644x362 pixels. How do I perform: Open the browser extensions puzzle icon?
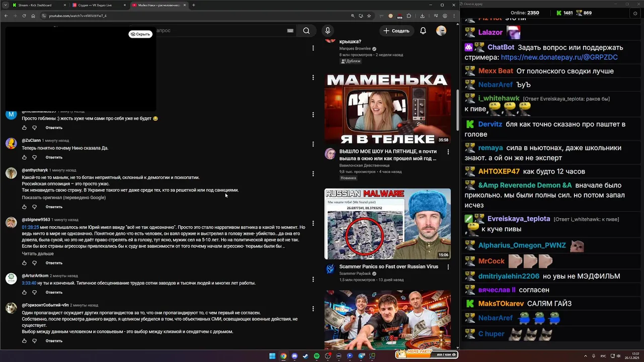coord(409,16)
